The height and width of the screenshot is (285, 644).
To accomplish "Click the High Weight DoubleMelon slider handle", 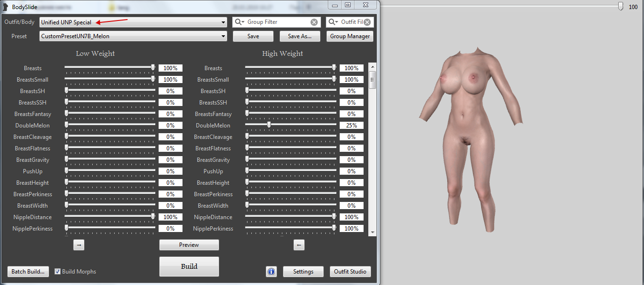I will 269,125.
